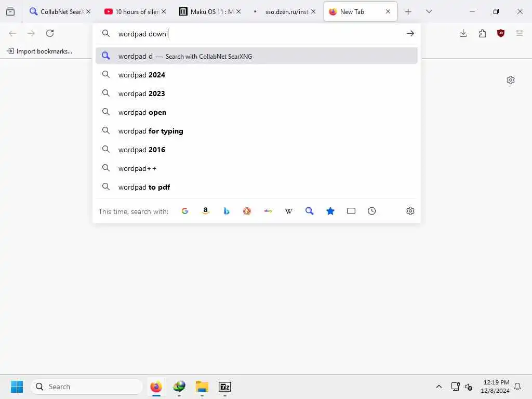Open Internet Download Manager taskbar icon

point(179,387)
